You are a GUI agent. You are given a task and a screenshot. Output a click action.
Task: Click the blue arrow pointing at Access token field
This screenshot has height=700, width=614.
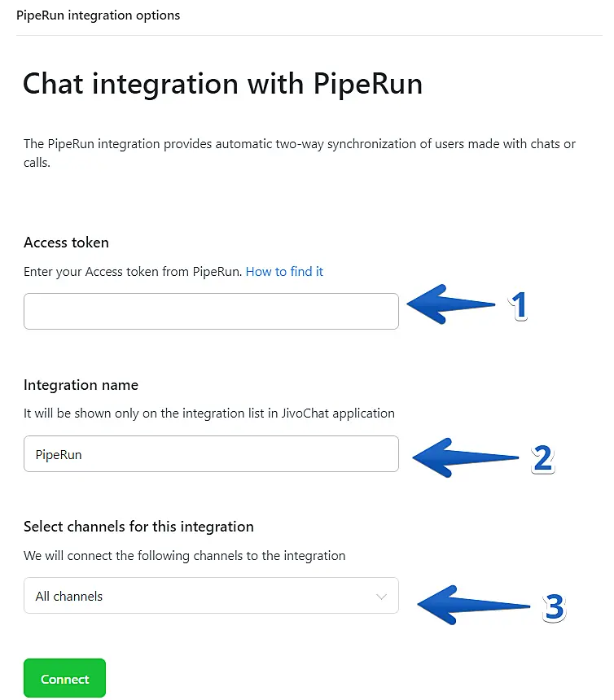[450, 305]
